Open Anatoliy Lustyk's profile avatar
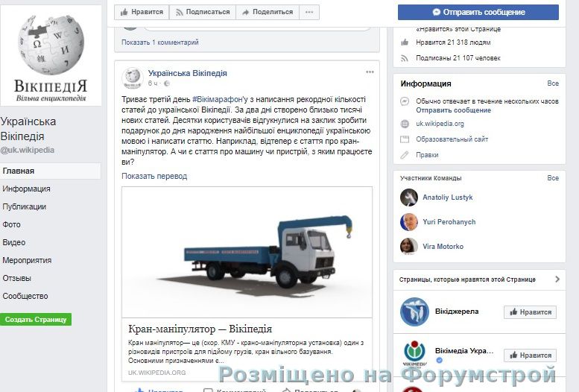This screenshot has width=579, height=392. (x=409, y=197)
